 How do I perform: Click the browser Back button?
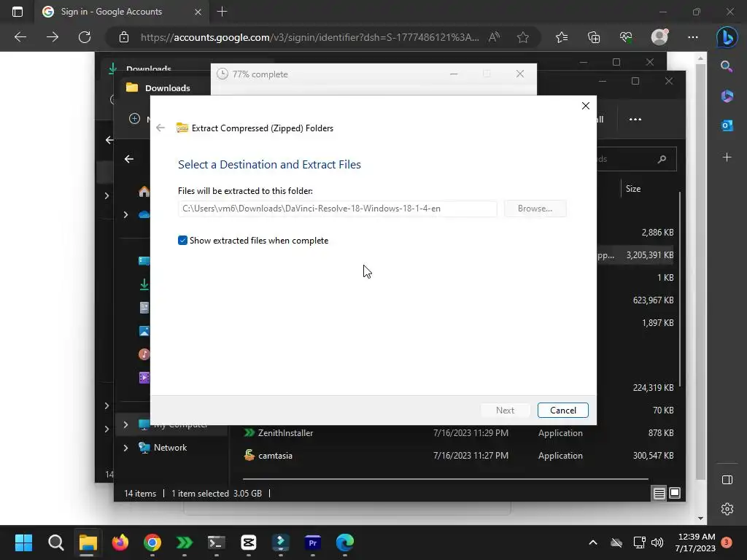coord(20,37)
